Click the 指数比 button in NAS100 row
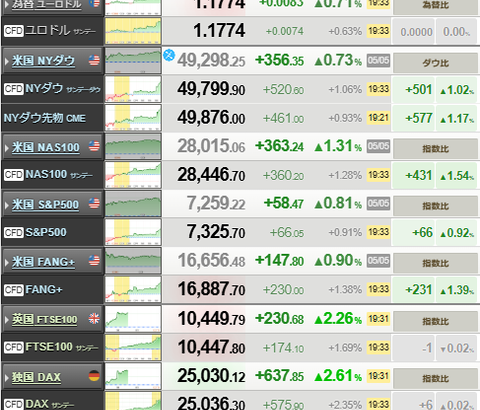The width and height of the screenshot is (480, 410). 436,149
